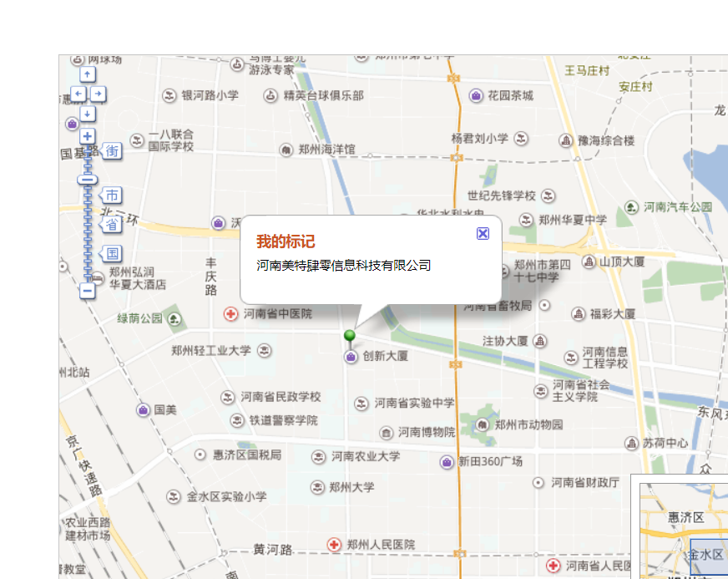728x579 pixels.
Task: Pan the map left with the arrow
Action: [78, 94]
